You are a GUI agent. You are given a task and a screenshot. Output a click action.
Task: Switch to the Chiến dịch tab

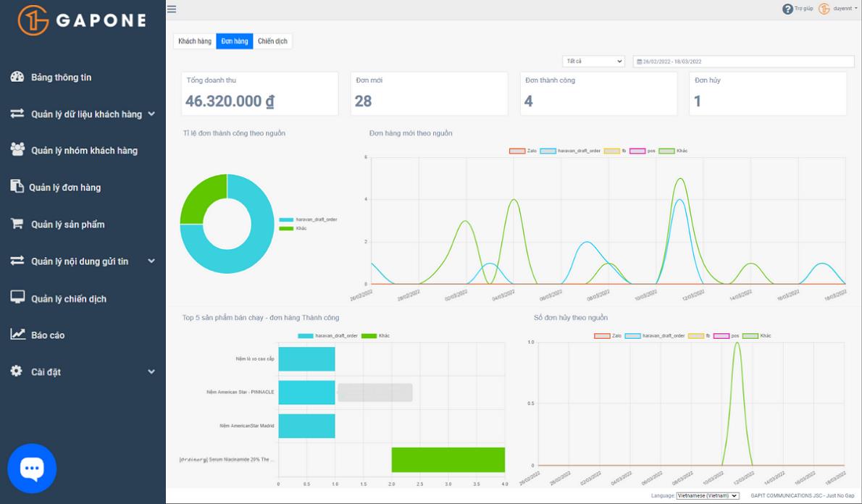coord(272,41)
